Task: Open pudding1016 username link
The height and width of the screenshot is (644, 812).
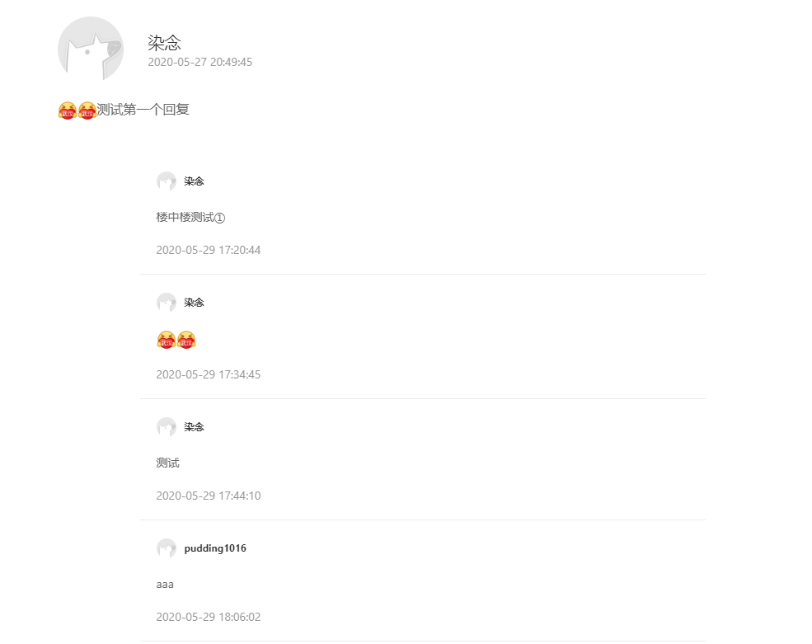Action: pyautogui.click(x=215, y=548)
